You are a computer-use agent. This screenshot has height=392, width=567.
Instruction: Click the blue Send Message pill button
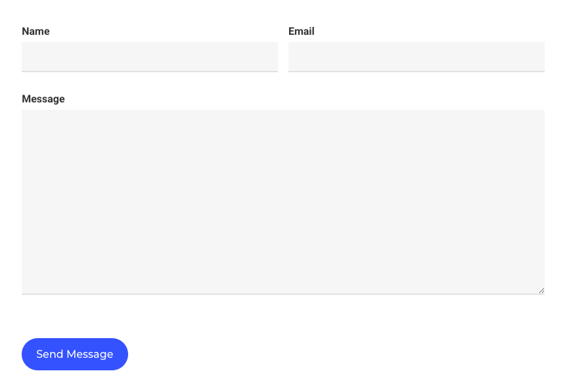pyautogui.click(x=75, y=354)
